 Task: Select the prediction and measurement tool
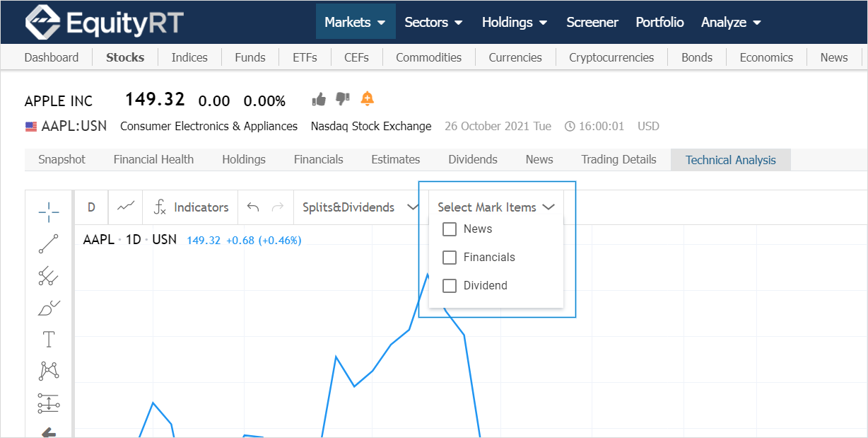(x=49, y=403)
